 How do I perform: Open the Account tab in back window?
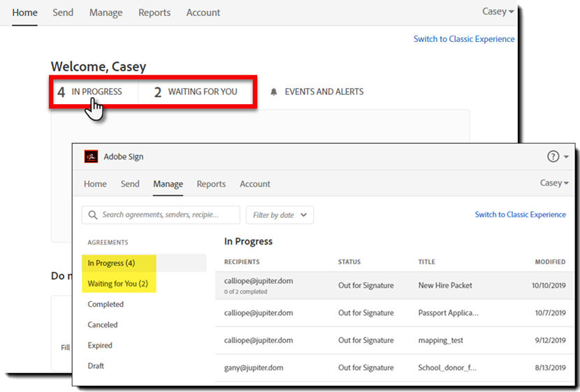[203, 13]
